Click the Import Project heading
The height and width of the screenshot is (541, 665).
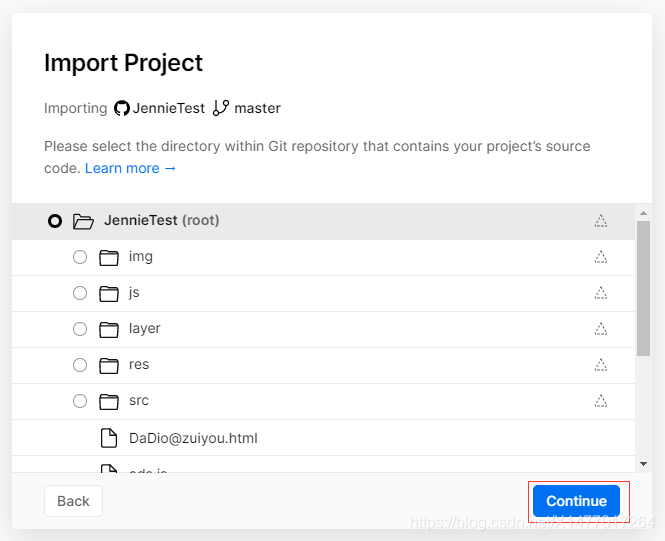pos(123,63)
